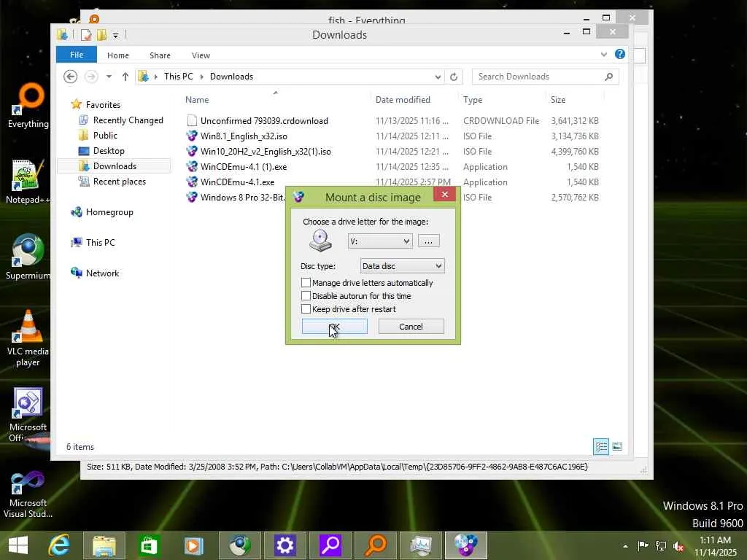Refresh the Downloads folder
This screenshot has height=560, width=747.
point(454,77)
